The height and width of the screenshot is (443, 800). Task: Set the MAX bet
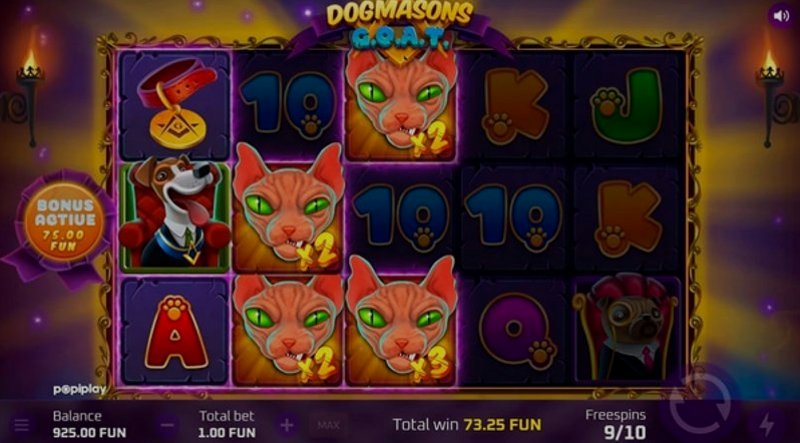[x=328, y=425]
